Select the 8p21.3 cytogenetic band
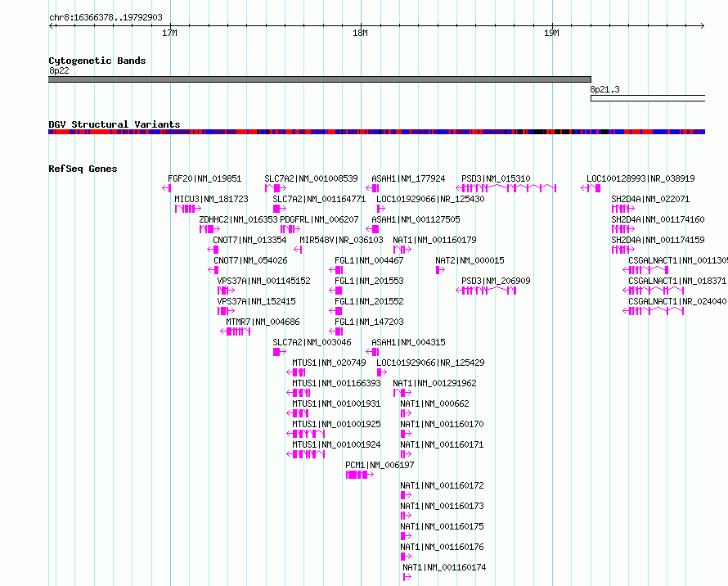728x586 pixels. [x=648, y=98]
